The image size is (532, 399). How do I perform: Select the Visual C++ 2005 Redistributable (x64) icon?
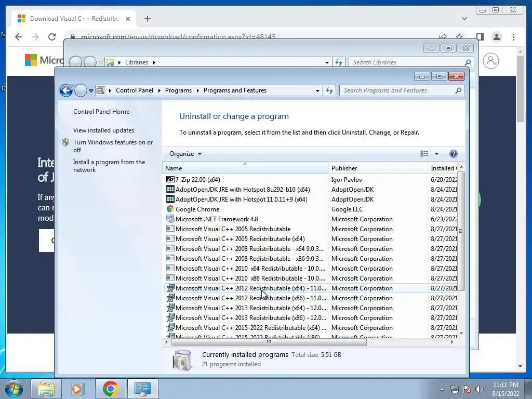click(x=170, y=238)
